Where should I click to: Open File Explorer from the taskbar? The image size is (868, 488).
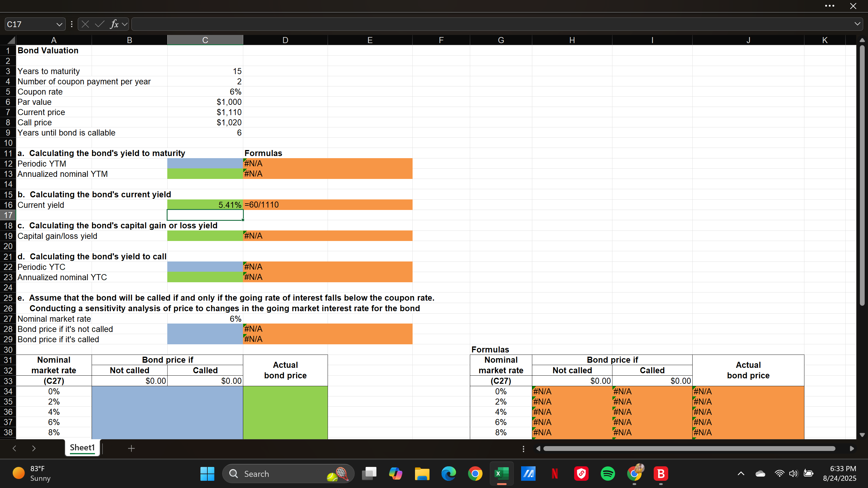click(422, 474)
